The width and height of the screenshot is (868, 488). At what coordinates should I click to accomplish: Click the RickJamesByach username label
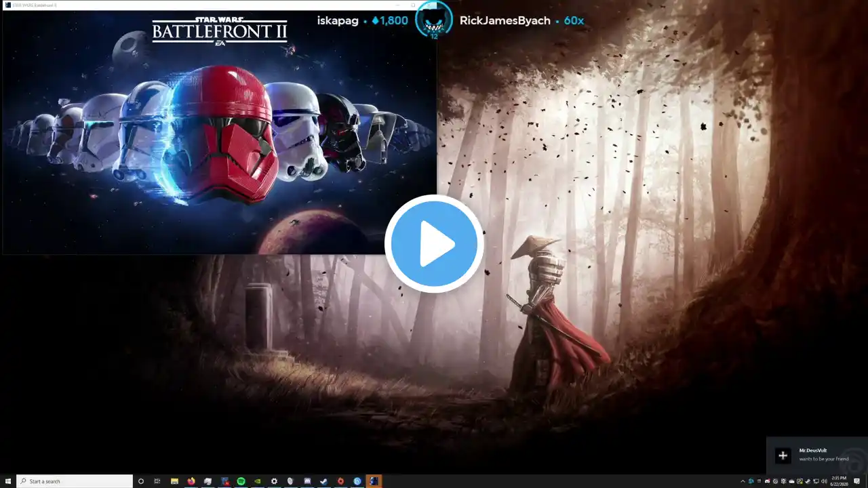click(x=505, y=20)
